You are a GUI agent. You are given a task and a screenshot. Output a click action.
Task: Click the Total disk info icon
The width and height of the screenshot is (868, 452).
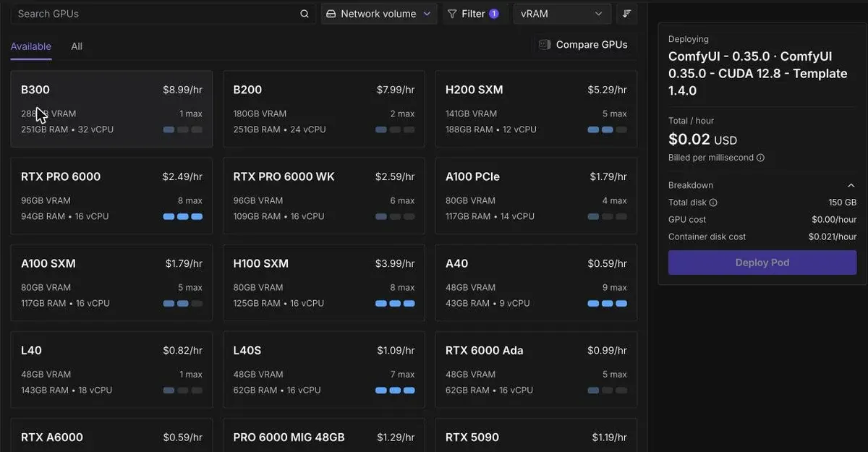tap(713, 203)
